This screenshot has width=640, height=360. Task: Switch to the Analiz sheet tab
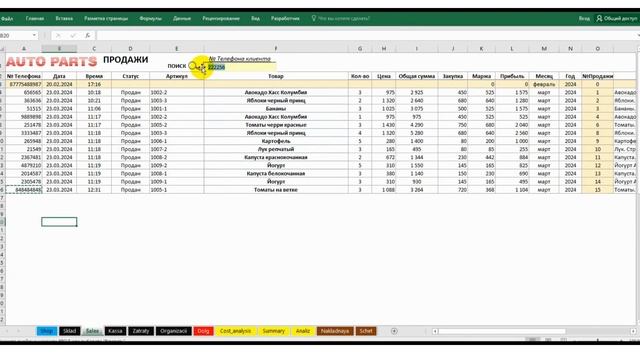pos(303,331)
